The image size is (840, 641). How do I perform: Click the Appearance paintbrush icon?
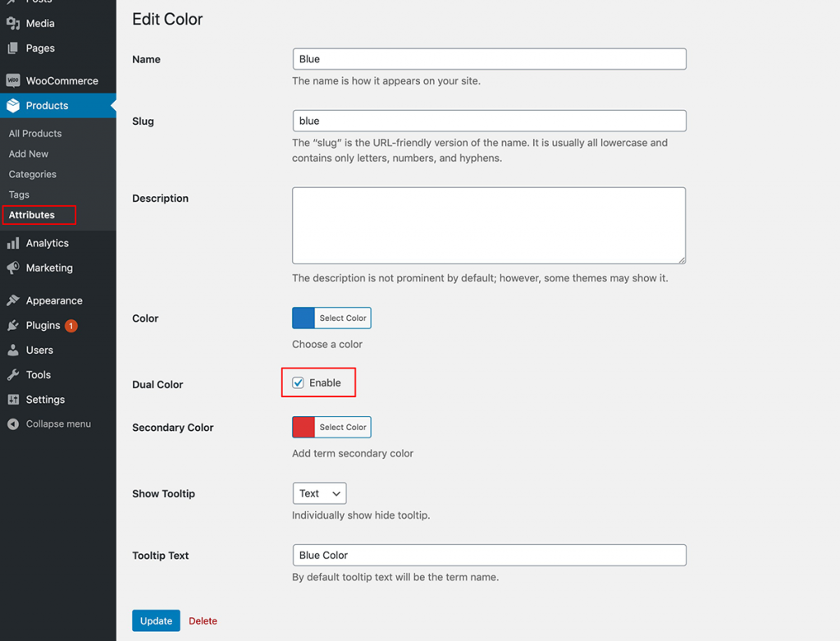point(13,300)
